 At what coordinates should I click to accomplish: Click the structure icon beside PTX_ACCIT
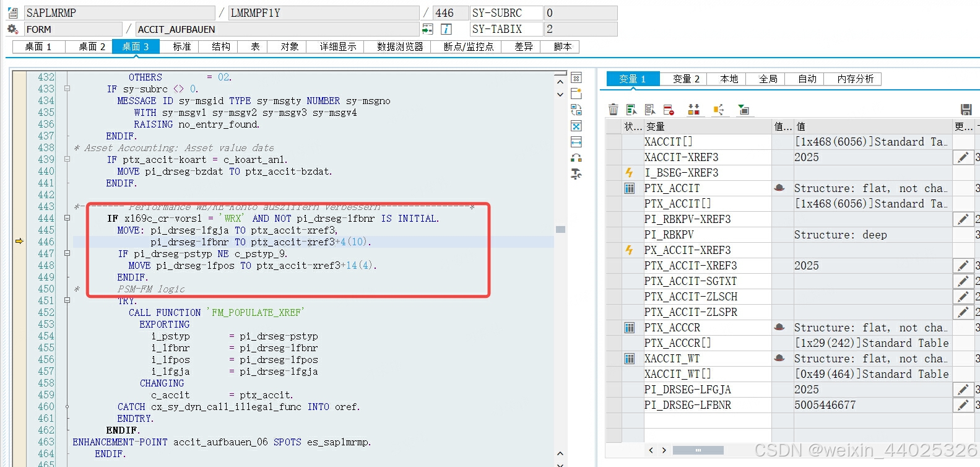click(630, 188)
